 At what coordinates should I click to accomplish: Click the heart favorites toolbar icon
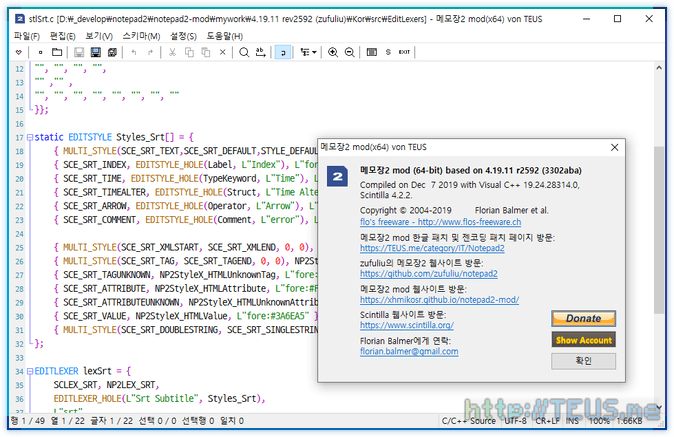[18, 52]
